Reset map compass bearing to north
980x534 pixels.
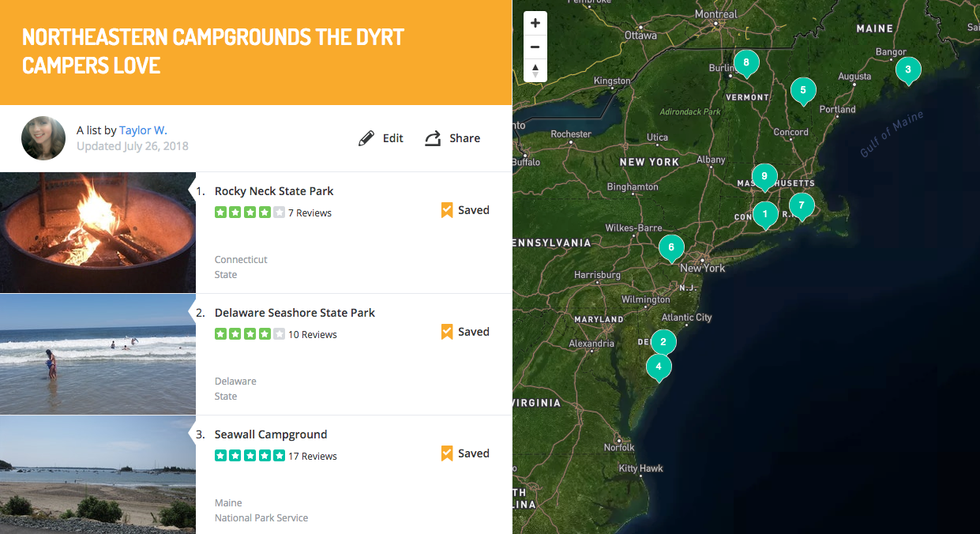(535, 70)
